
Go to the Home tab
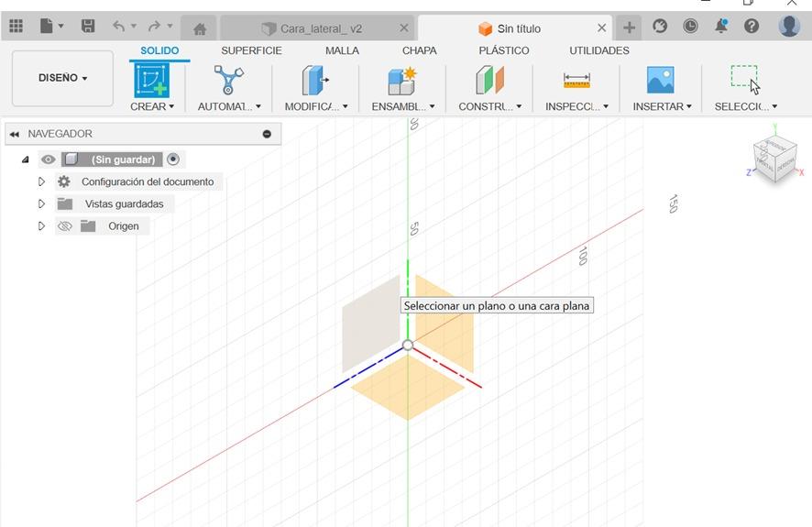[x=200, y=29]
